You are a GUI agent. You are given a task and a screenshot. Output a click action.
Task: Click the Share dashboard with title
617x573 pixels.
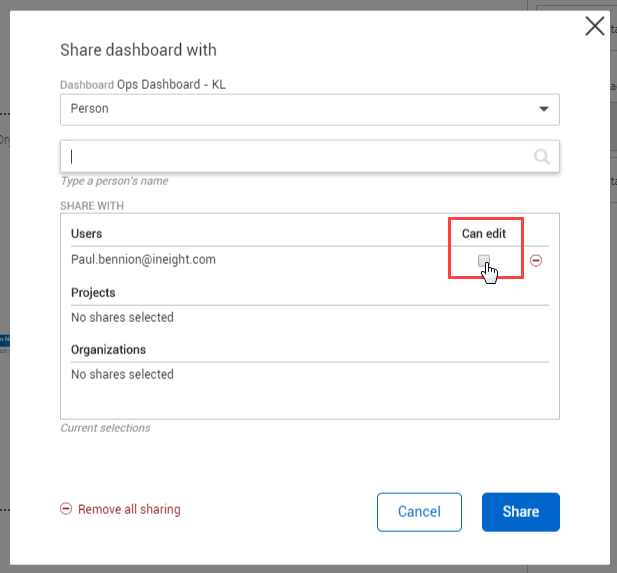tap(138, 50)
